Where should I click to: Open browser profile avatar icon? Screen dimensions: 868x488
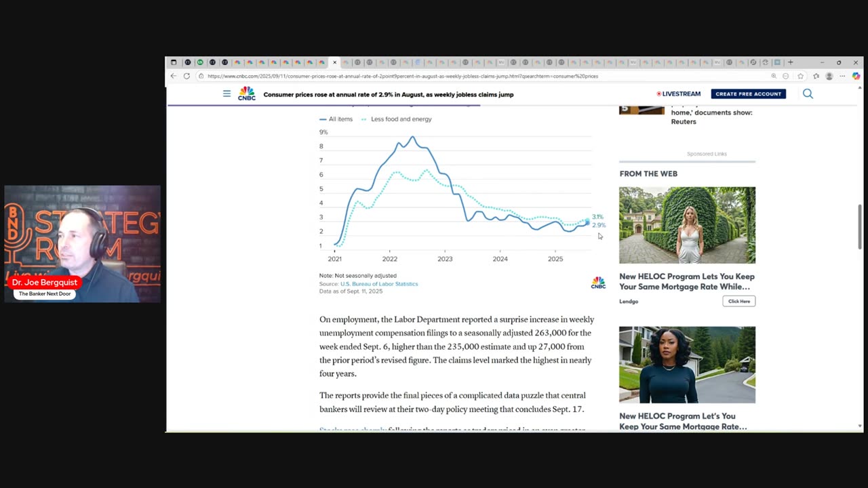[829, 76]
